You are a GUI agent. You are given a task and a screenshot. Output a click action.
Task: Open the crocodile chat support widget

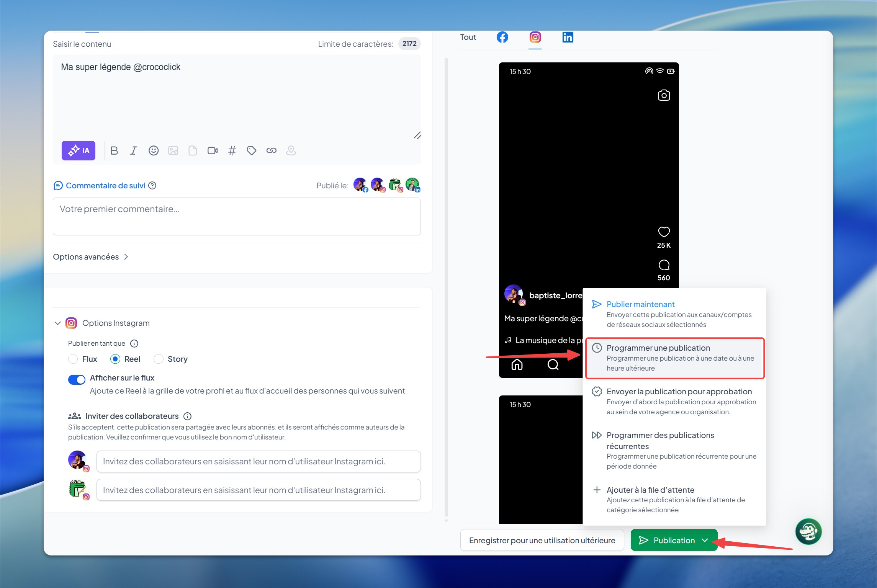[808, 531]
